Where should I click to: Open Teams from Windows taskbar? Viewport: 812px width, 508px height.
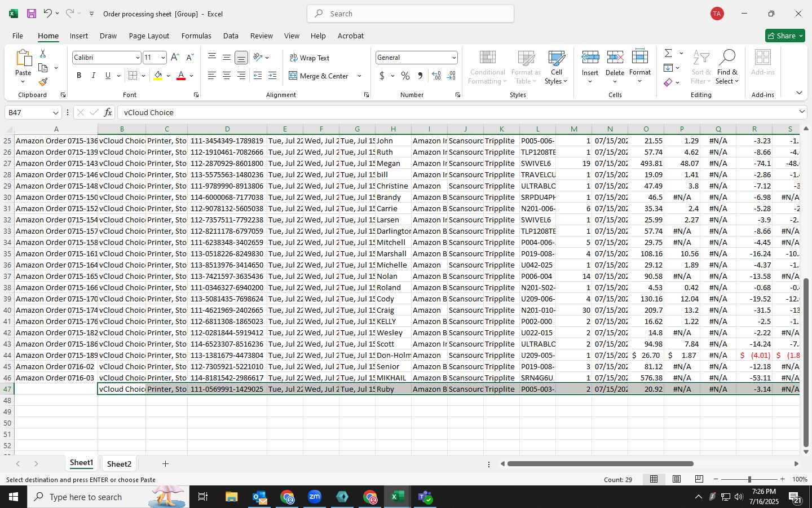point(425,497)
